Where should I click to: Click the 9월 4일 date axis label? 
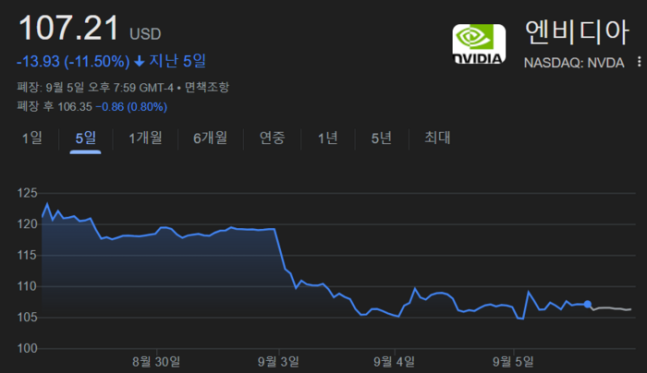(394, 362)
